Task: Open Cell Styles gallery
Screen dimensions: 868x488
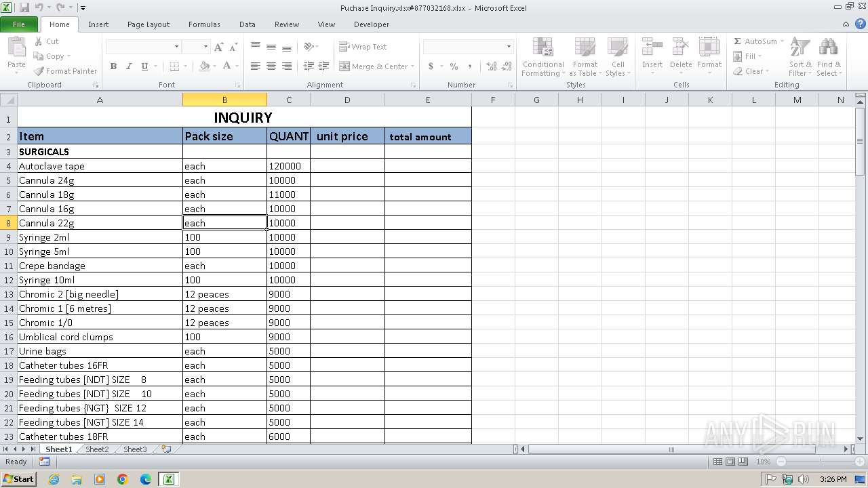Action: 618,57
